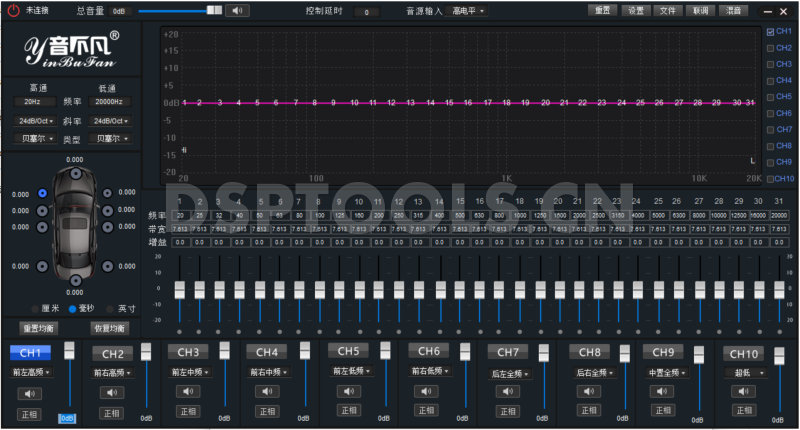Click the high-pass 20Hz frequency field

35,102
